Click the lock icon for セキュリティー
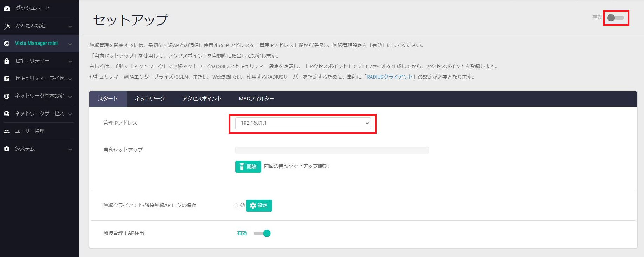This screenshot has width=644, height=257. coord(7,61)
